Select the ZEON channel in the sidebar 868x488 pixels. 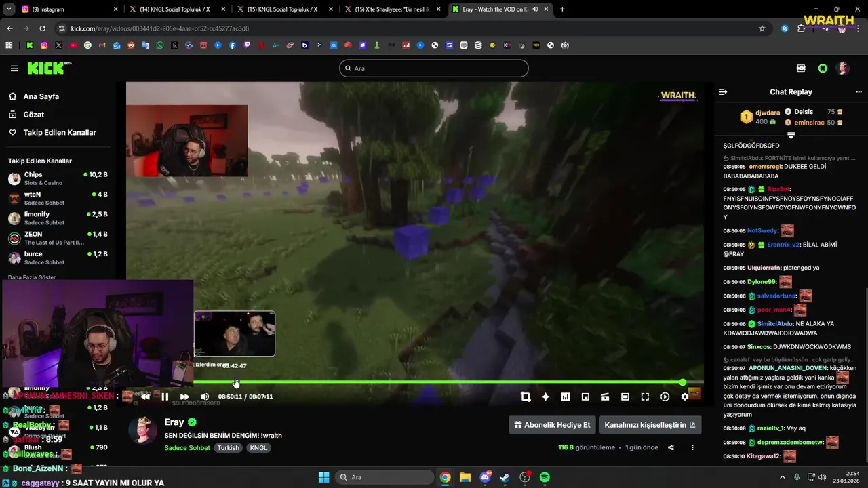[x=58, y=238]
